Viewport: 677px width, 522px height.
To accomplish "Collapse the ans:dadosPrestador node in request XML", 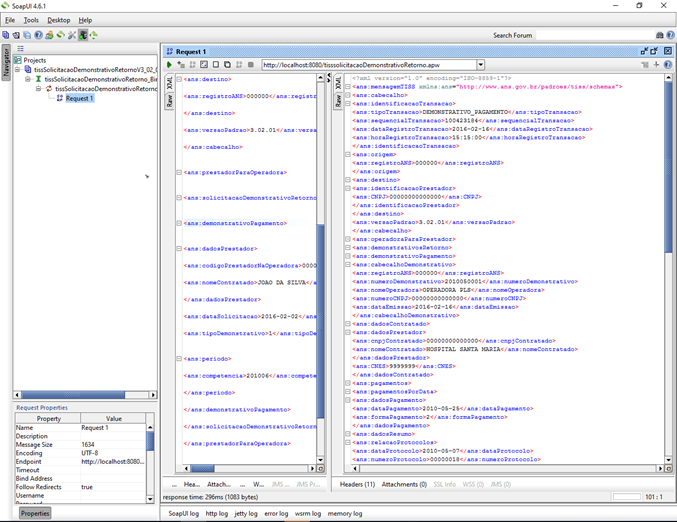I will [179, 248].
